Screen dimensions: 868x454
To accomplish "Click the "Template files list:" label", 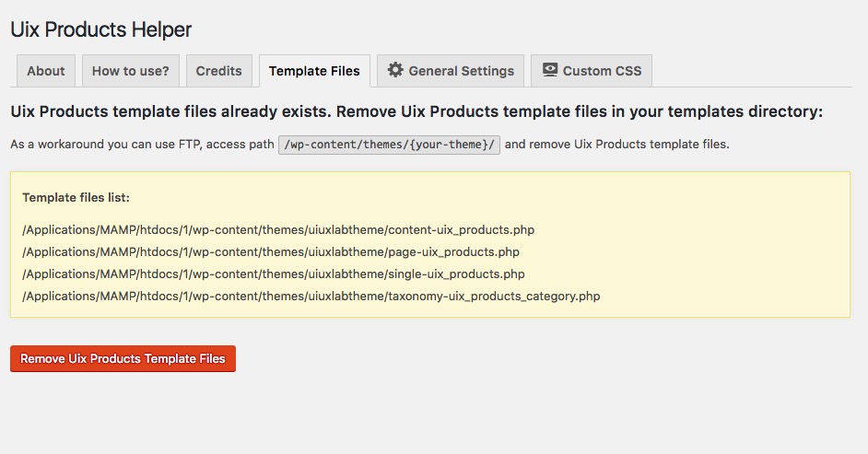I will pyautogui.click(x=76, y=197).
